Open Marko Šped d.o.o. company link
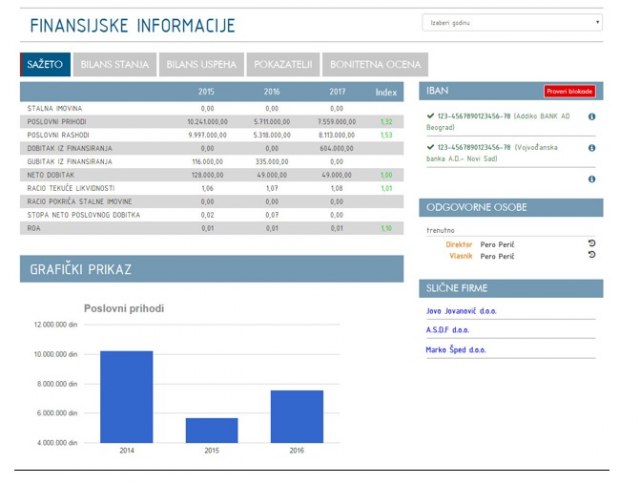The image size is (640, 484). pos(455,350)
